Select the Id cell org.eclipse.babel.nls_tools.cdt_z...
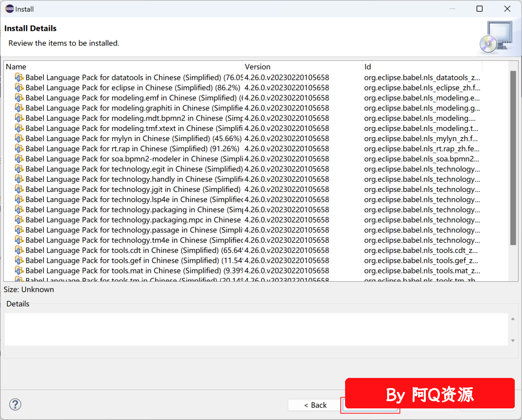This screenshot has width=522, height=420. coord(421,250)
